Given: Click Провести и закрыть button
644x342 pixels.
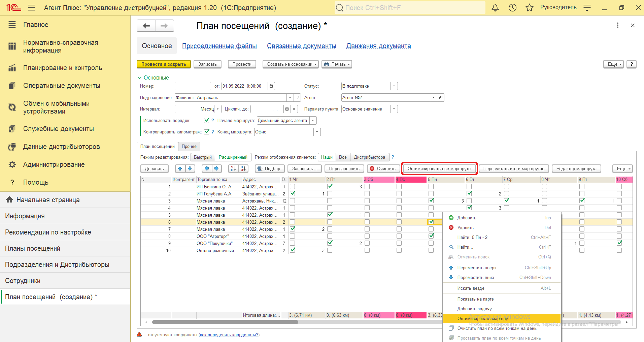Looking at the screenshot, I should point(164,64).
